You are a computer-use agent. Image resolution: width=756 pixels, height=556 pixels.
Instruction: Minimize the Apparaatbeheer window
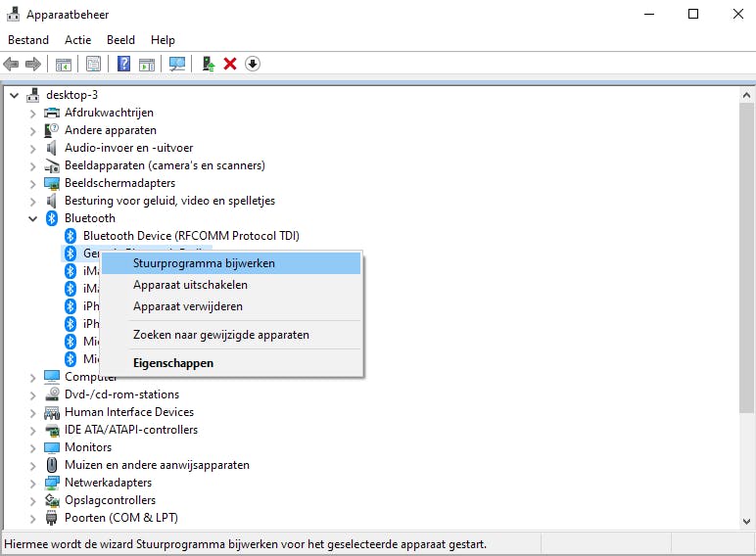pyautogui.click(x=649, y=14)
